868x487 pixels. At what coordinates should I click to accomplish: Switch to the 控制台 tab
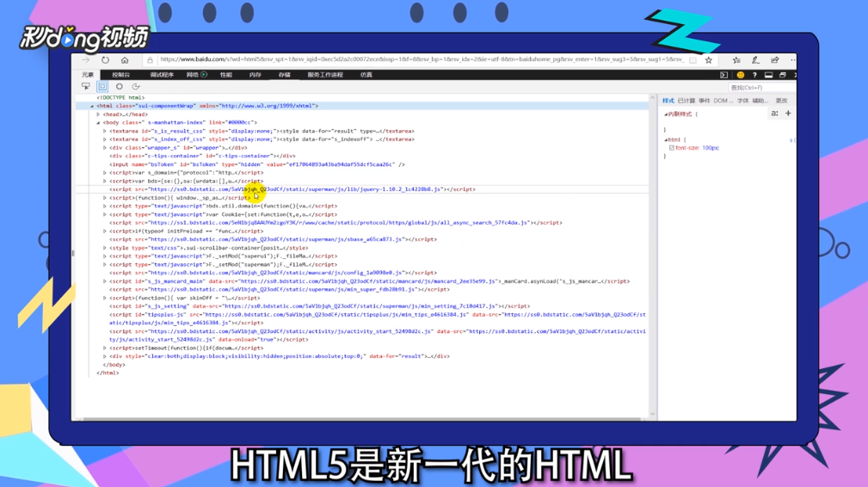click(120, 75)
